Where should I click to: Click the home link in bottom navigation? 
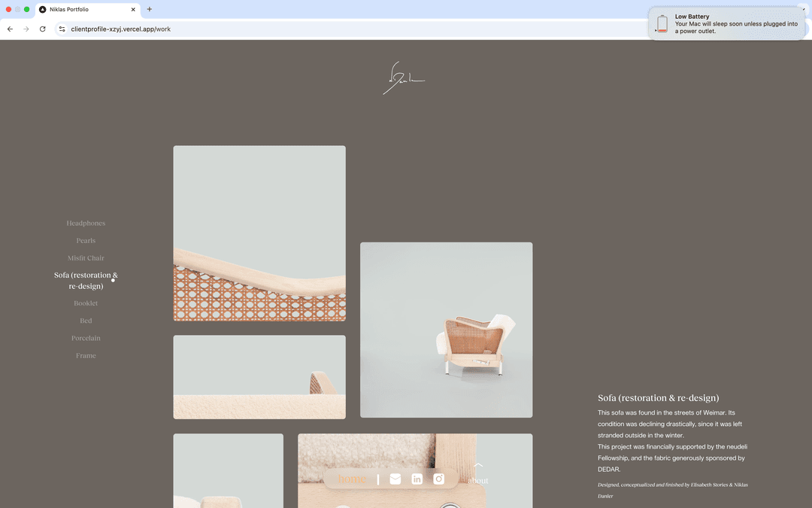351,479
